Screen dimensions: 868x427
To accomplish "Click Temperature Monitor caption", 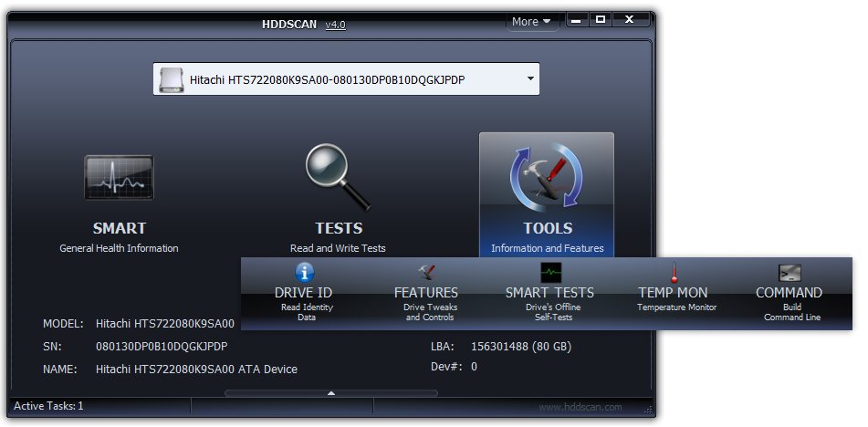I will point(676,307).
